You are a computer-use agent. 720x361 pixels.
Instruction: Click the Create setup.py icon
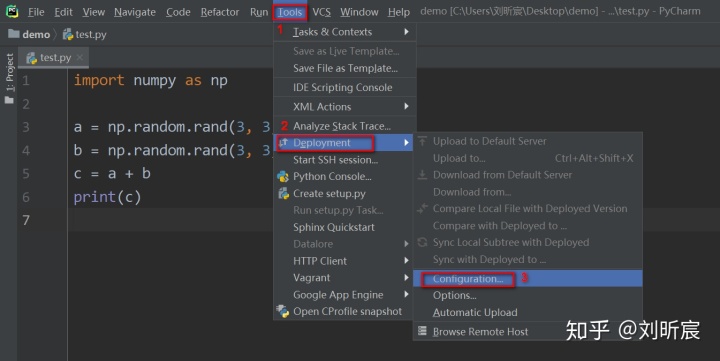click(x=283, y=193)
